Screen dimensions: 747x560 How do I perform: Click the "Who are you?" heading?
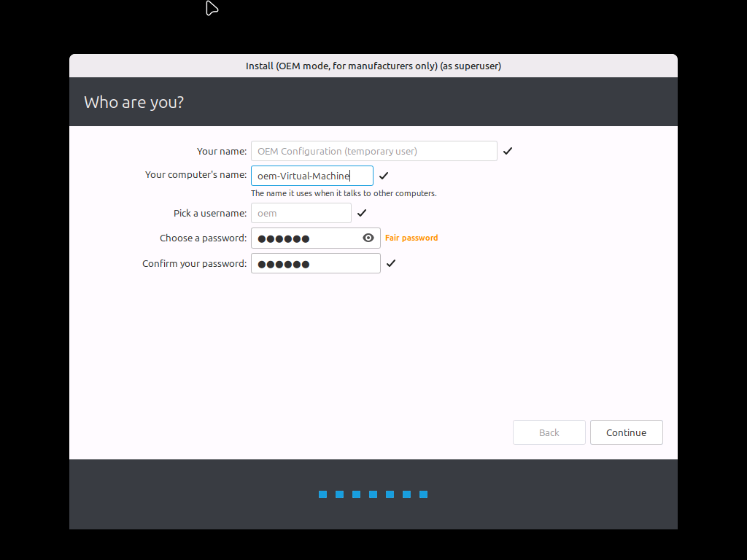tap(134, 102)
